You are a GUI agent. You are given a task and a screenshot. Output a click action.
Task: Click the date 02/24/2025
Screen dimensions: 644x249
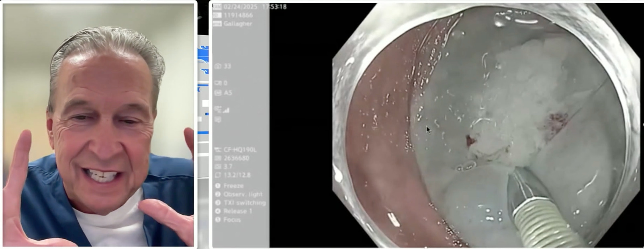pos(240,7)
